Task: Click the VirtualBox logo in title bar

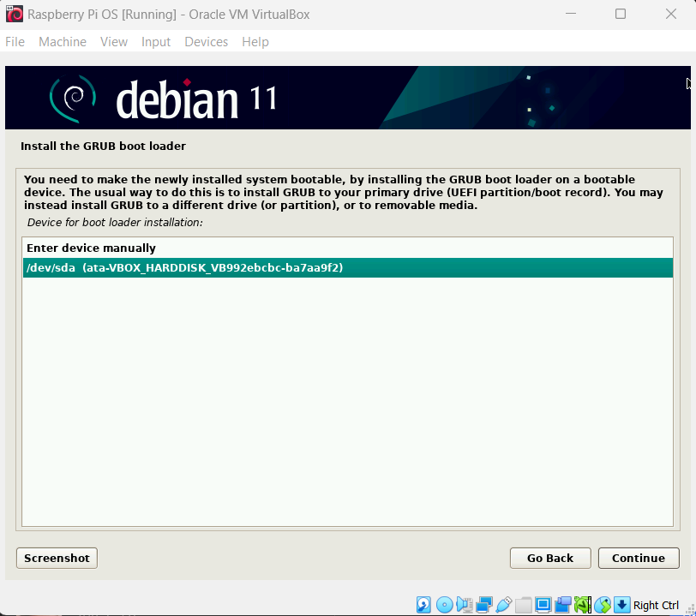Action: point(15,14)
